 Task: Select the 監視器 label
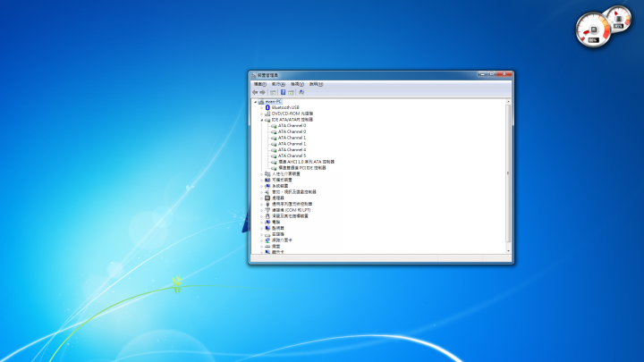278,228
